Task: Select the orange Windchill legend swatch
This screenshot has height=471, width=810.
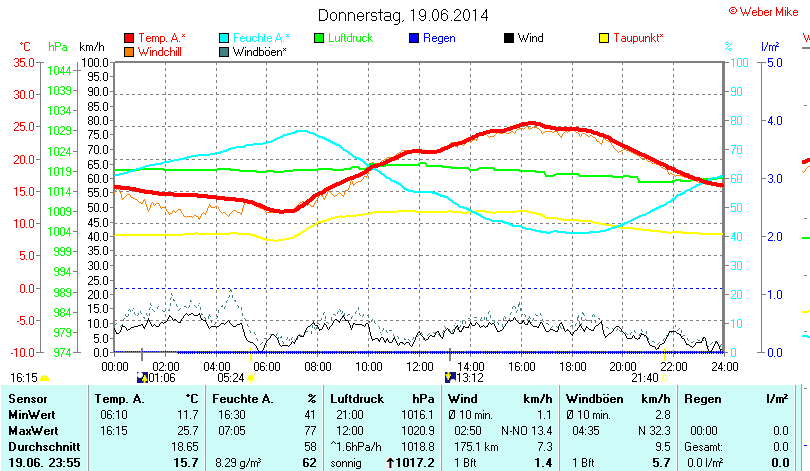Action: 128,51
